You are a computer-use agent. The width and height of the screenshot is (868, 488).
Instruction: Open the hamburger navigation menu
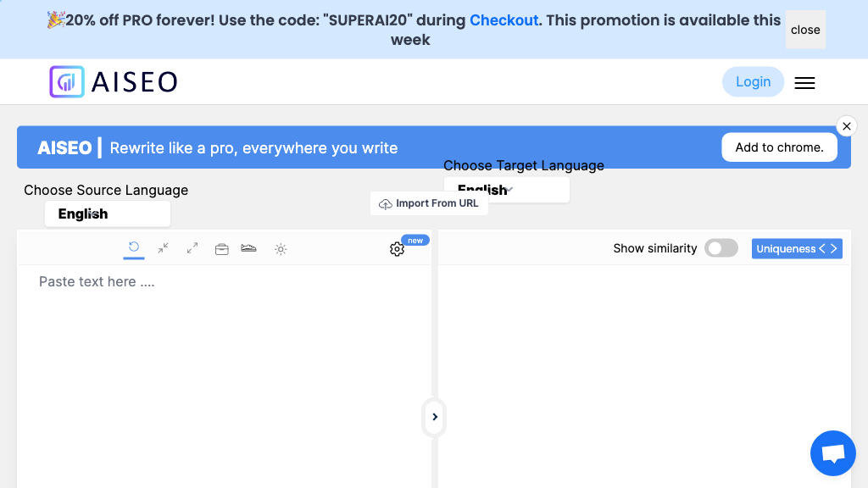(x=804, y=82)
